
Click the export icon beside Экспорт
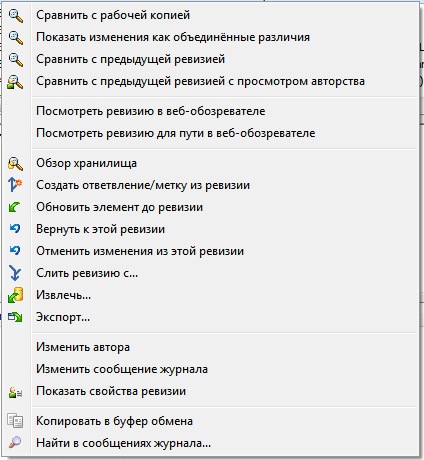(15, 317)
